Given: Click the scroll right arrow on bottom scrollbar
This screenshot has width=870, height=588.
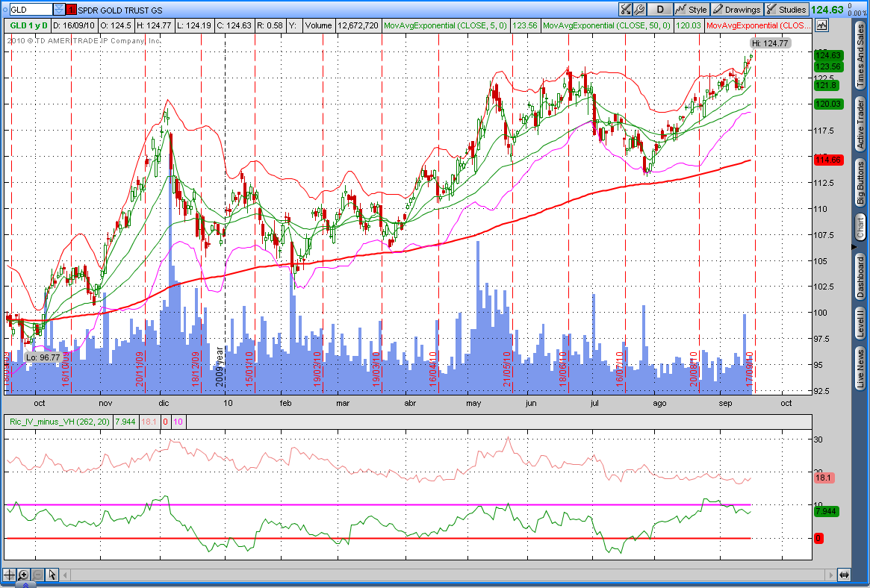Looking at the screenshot, I should click(831, 575).
